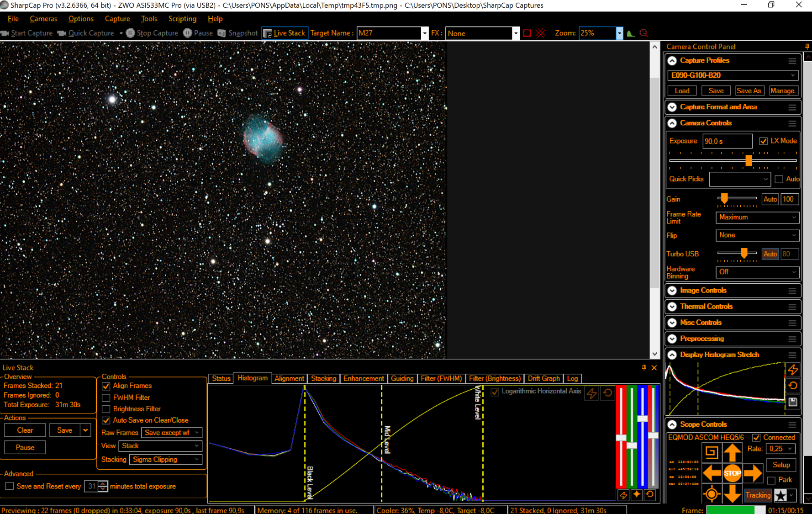
Task: Enable the FWHM Filter checkbox
Action: point(106,397)
